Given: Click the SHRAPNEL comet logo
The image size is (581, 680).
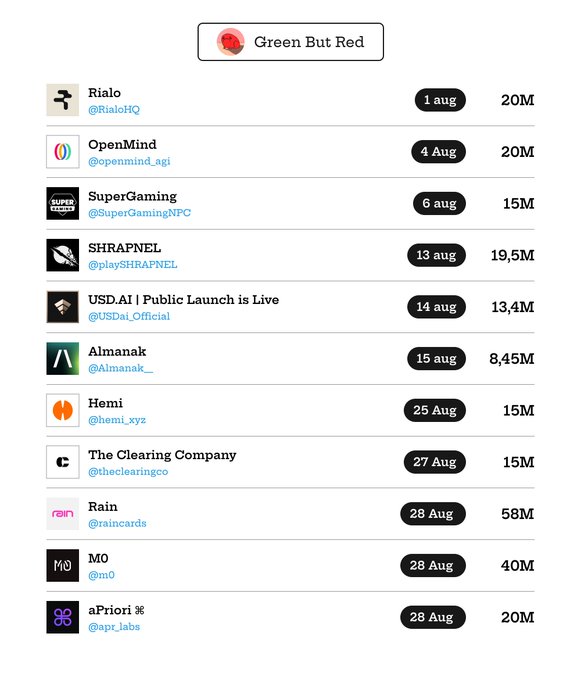Looking at the screenshot, I should click(62, 255).
